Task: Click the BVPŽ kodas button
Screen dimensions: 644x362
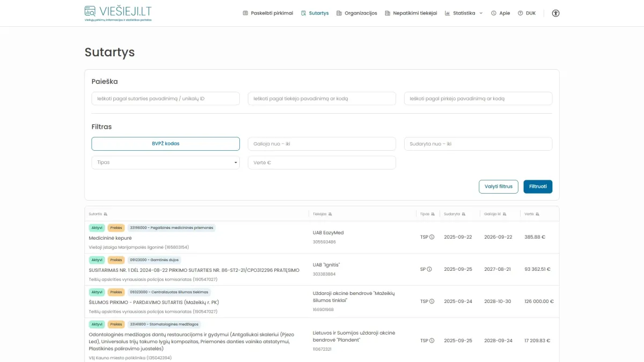Action: 165,144
